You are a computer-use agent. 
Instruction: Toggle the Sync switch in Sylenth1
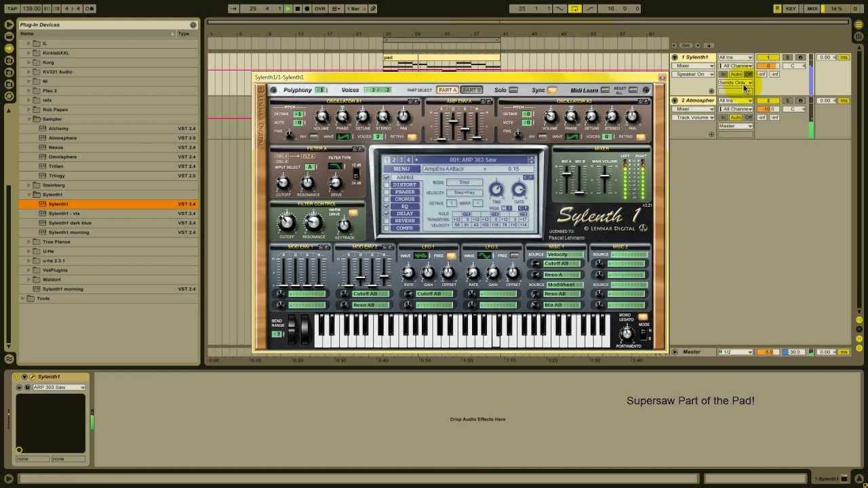[x=552, y=90]
